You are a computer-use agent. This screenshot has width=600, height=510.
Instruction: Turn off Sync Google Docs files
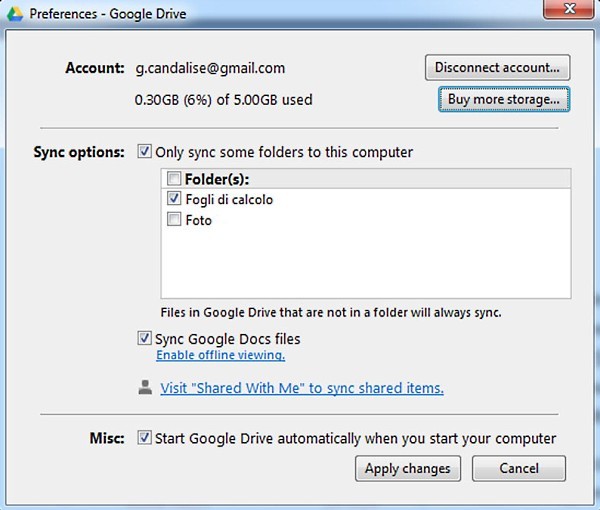pyautogui.click(x=146, y=338)
